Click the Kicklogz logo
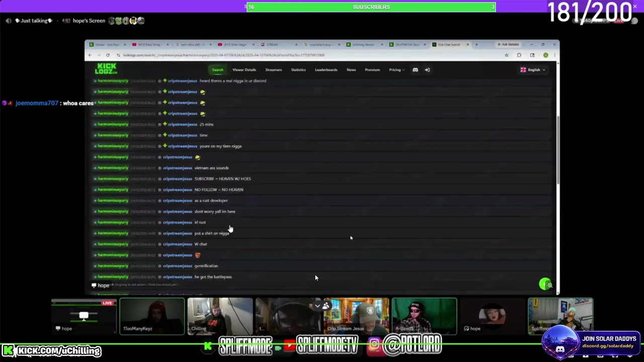644x362 pixels. tap(106, 69)
